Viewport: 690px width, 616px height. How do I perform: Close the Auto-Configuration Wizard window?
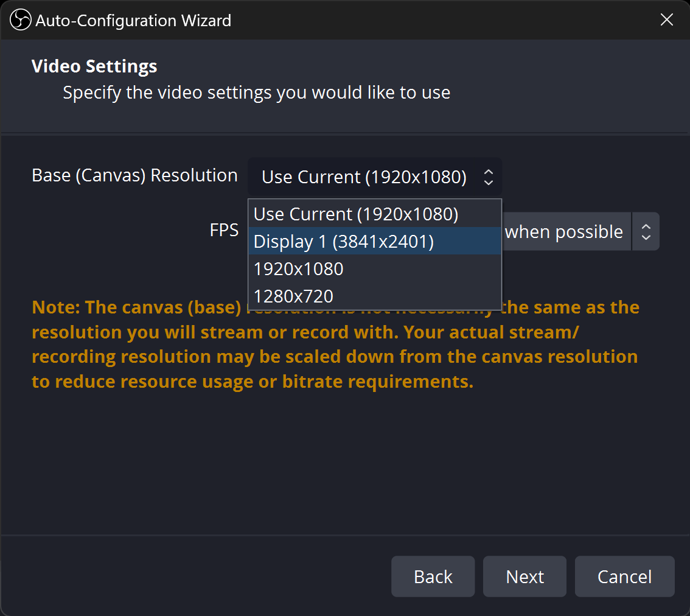[667, 20]
